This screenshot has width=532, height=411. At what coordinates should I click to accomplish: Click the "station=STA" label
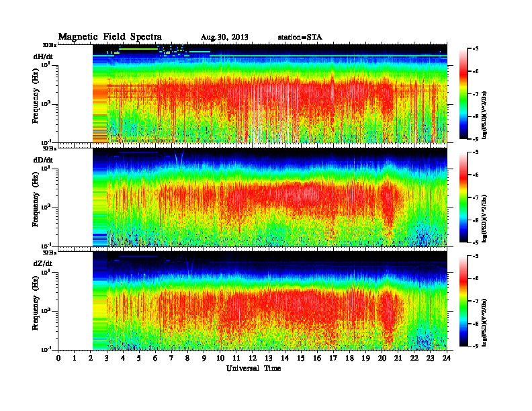pos(300,37)
